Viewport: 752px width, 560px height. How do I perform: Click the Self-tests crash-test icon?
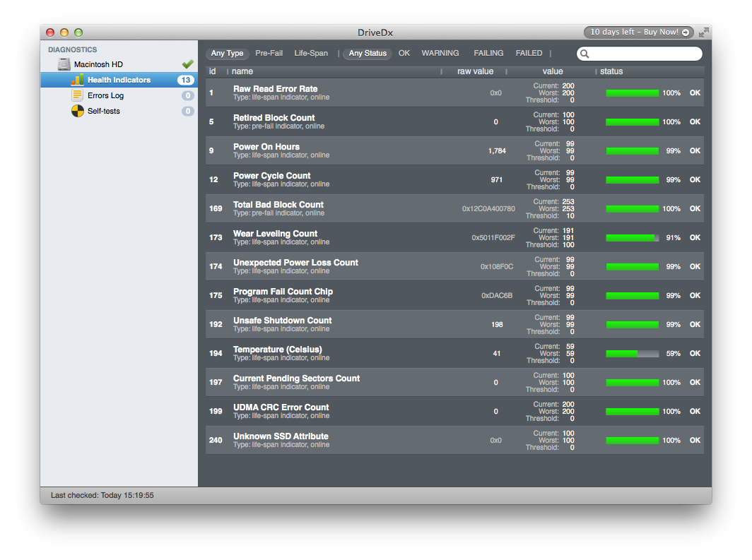[x=77, y=111]
